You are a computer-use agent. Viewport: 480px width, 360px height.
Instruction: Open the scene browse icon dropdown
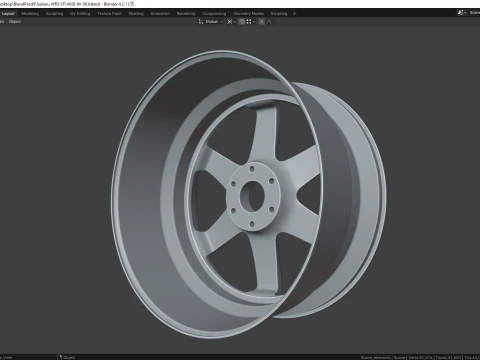(x=462, y=13)
